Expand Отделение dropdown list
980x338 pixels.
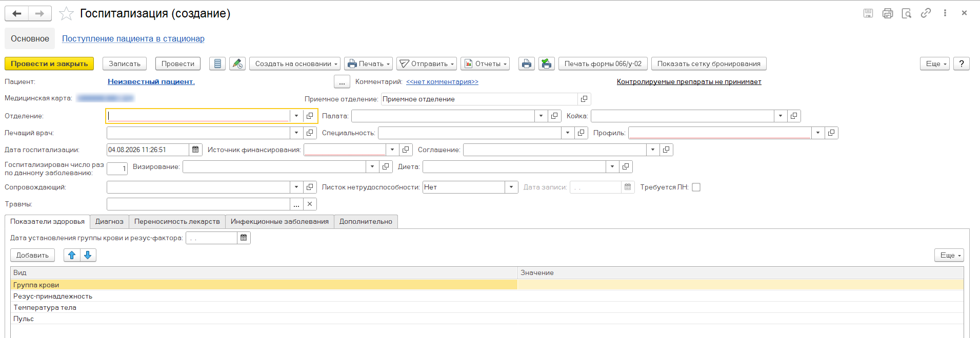pos(296,116)
